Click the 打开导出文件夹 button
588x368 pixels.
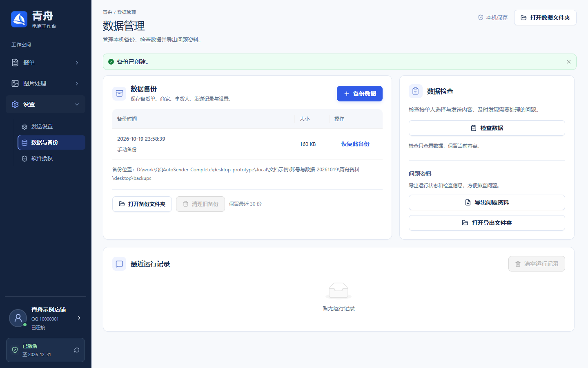click(487, 223)
